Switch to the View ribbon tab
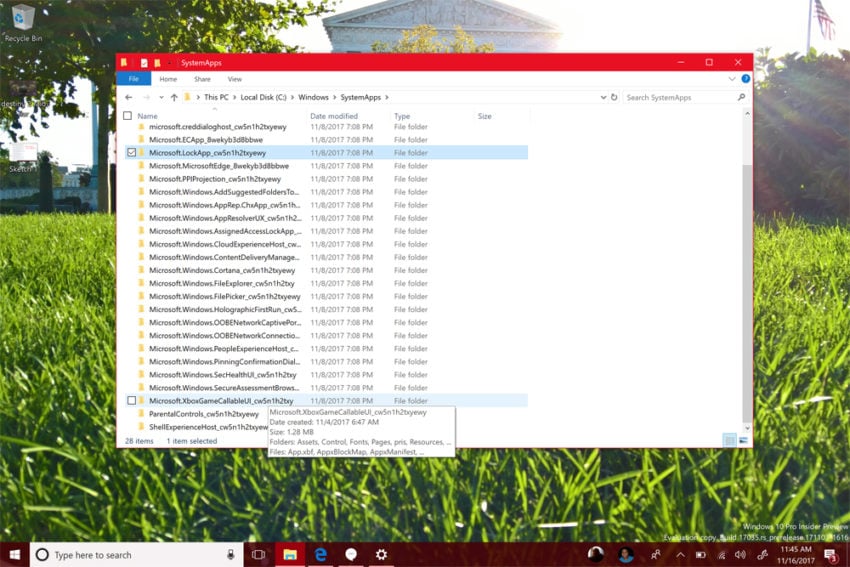Screen dimensions: 850x567 [235, 79]
